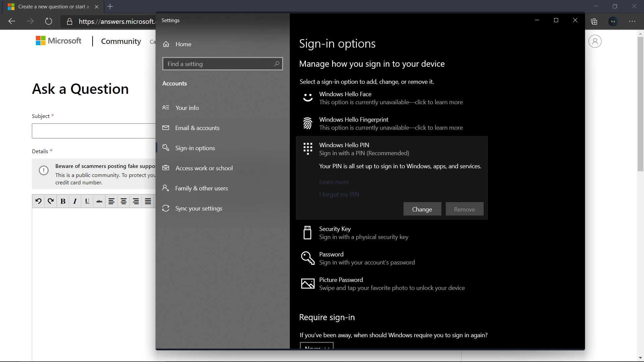The width and height of the screenshot is (644, 362).
Task: Click Change PIN button
Action: coord(422,209)
